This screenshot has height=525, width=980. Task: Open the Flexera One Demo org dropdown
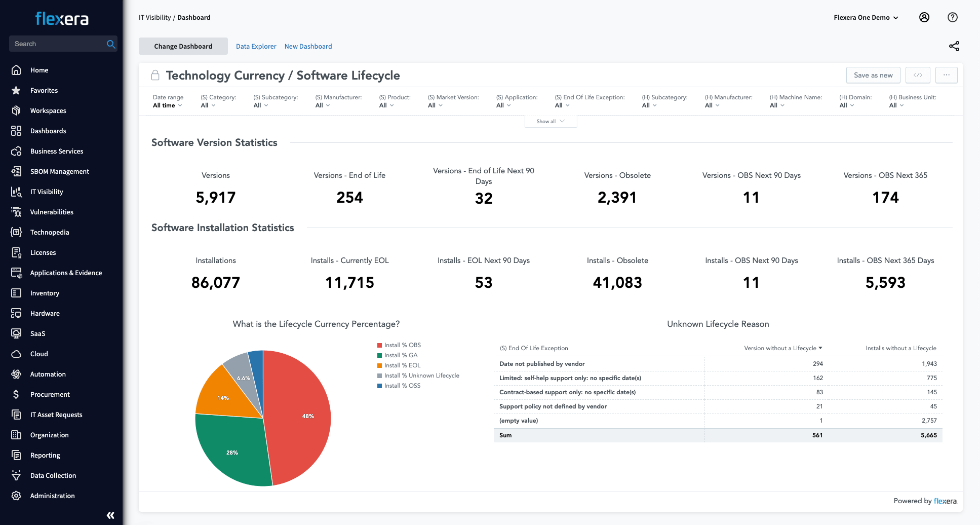[866, 17]
